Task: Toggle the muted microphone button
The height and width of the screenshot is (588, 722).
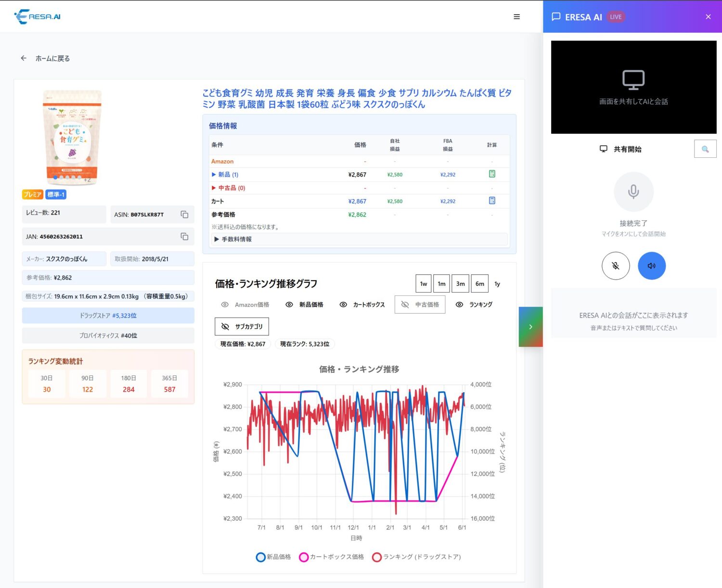Action: (x=616, y=266)
